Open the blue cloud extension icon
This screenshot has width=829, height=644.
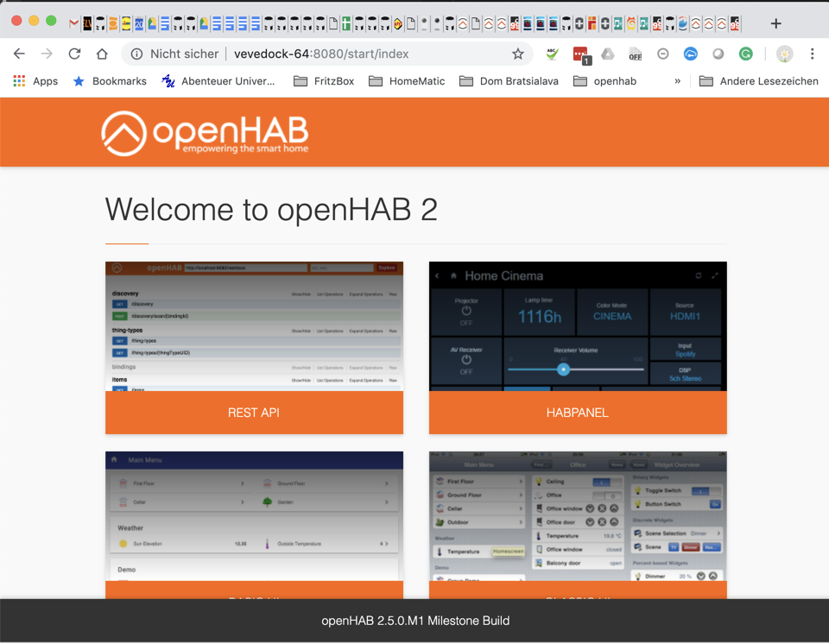[691, 54]
